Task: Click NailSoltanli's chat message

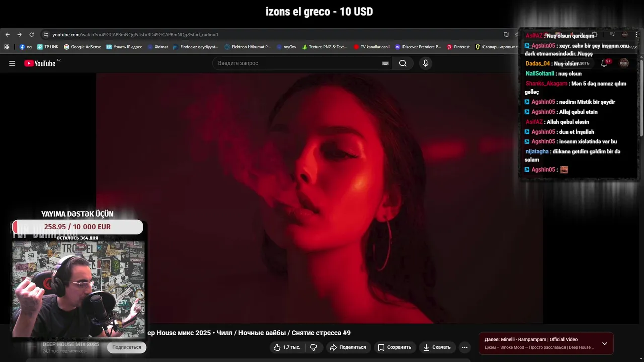Action: tap(553, 74)
